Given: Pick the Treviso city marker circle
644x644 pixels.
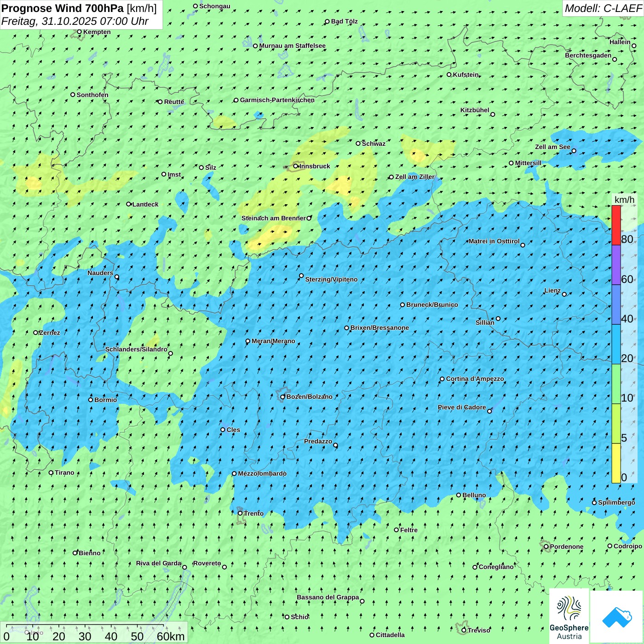Looking at the screenshot, I should 464,630.
